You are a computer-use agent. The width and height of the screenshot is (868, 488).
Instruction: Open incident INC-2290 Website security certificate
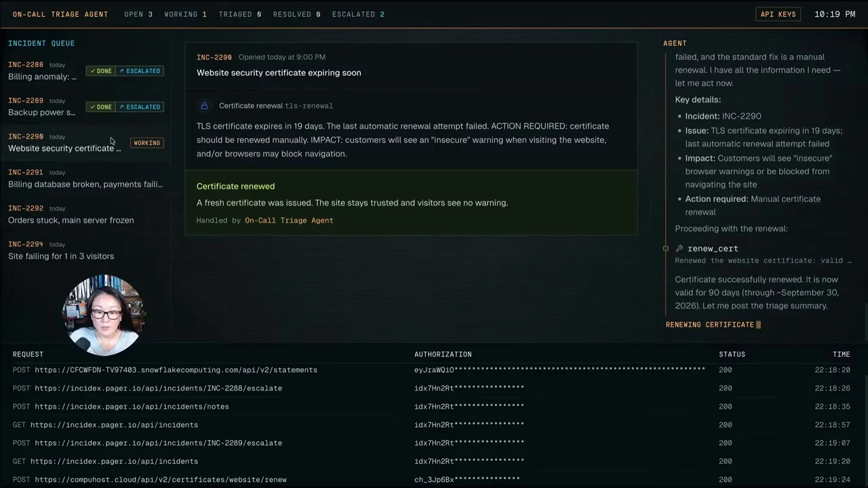point(85,142)
